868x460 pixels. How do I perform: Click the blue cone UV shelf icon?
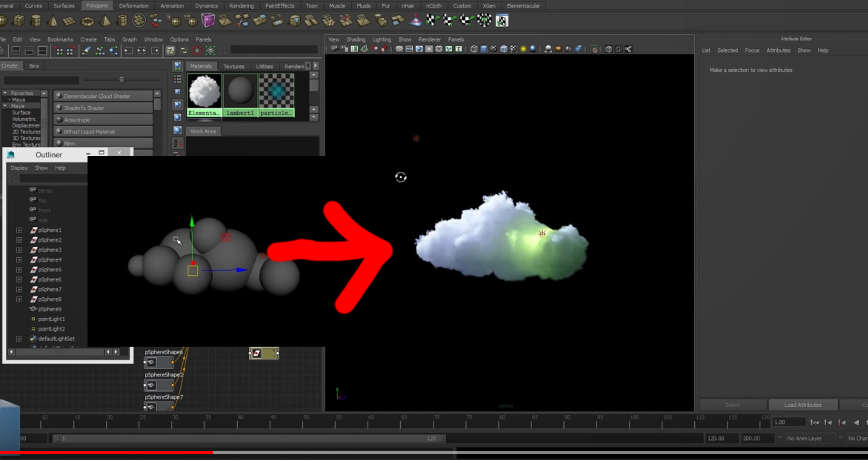pyautogui.click(x=415, y=20)
